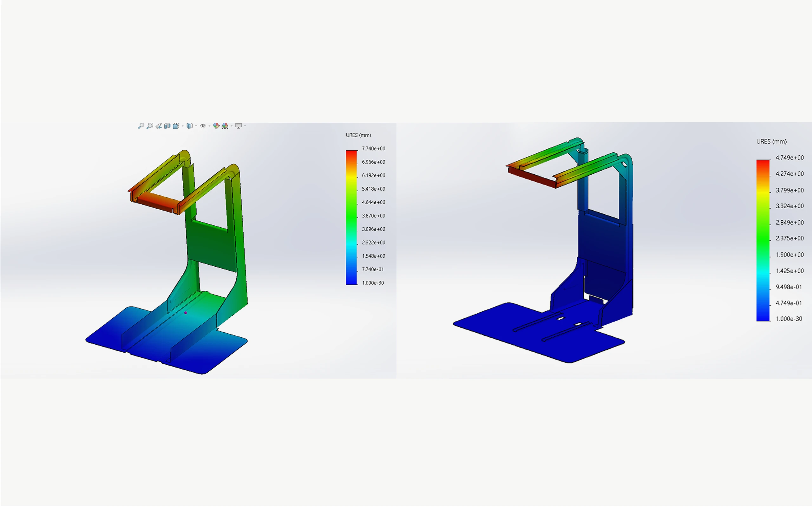This screenshot has height=507, width=812.
Task: Open the Hide/Show Items dropdown arrow
Action: pos(209,126)
